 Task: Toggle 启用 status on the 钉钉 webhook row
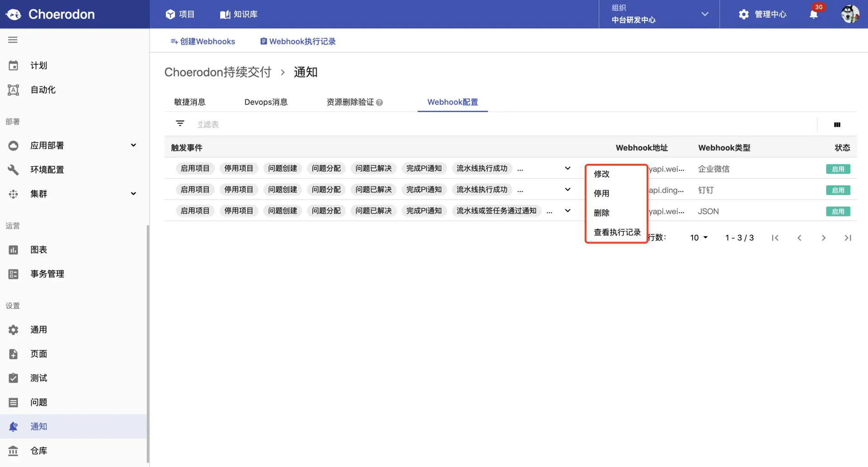(838, 190)
